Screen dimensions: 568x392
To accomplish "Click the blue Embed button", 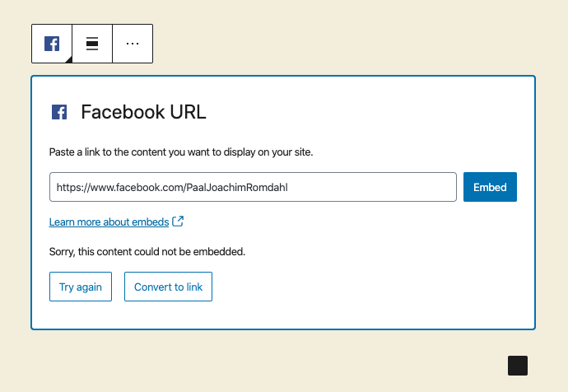I will click(x=490, y=187).
